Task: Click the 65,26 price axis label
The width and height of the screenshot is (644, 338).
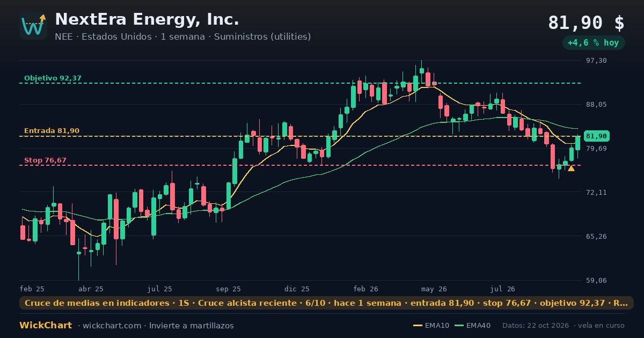Action: [596, 236]
